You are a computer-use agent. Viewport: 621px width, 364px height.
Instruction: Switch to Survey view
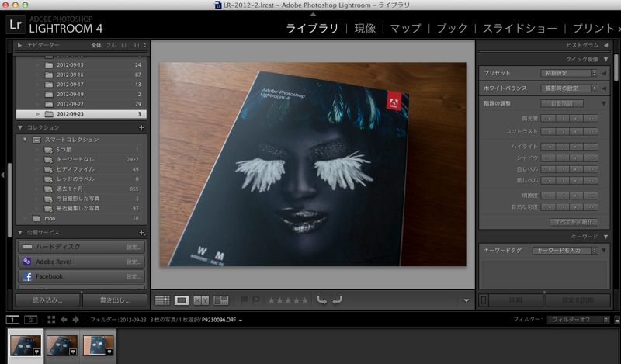point(221,300)
